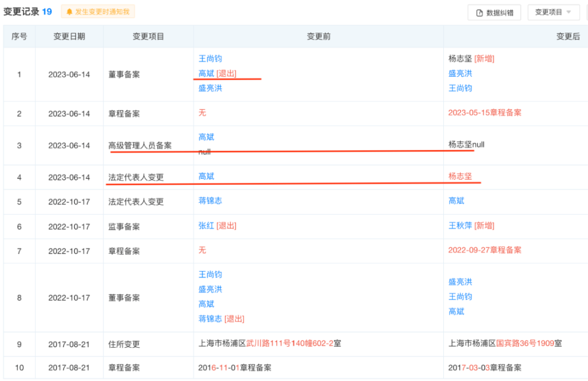
Task: Click the document icon on 数据纠错 button
Action: point(478,12)
